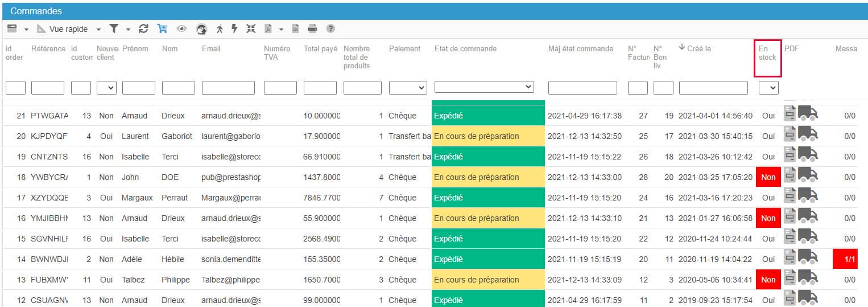Click the refresh orders icon

click(143, 28)
